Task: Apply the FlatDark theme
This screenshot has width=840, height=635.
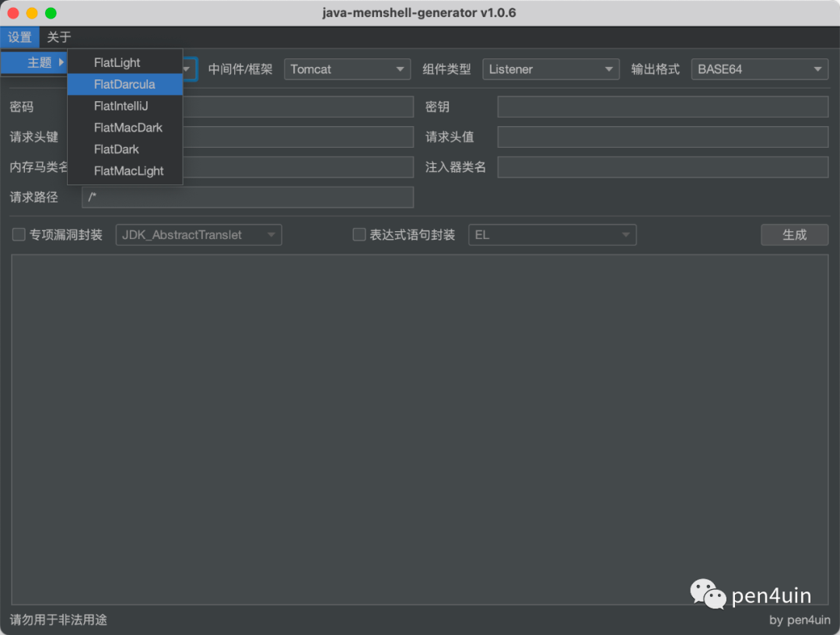Action: 124,149
